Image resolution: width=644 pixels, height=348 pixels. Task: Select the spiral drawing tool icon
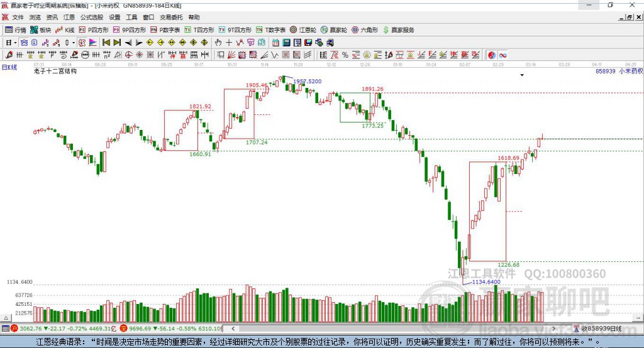point(64,55)
